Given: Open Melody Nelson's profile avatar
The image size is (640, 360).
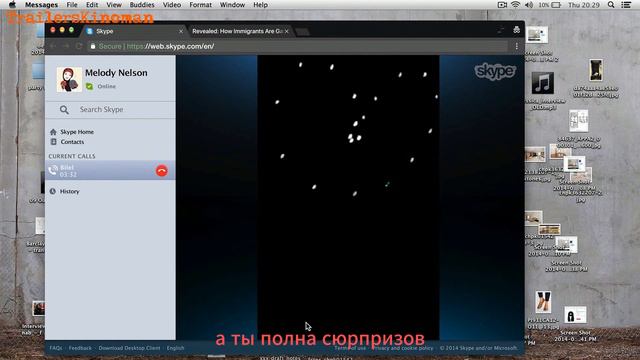Looking at the screenshot, I should 69,79.
